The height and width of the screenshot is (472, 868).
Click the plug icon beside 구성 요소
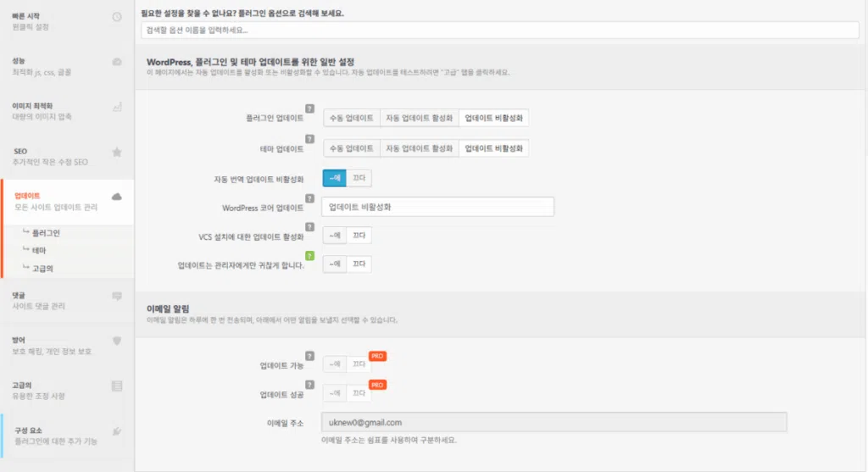117,430
